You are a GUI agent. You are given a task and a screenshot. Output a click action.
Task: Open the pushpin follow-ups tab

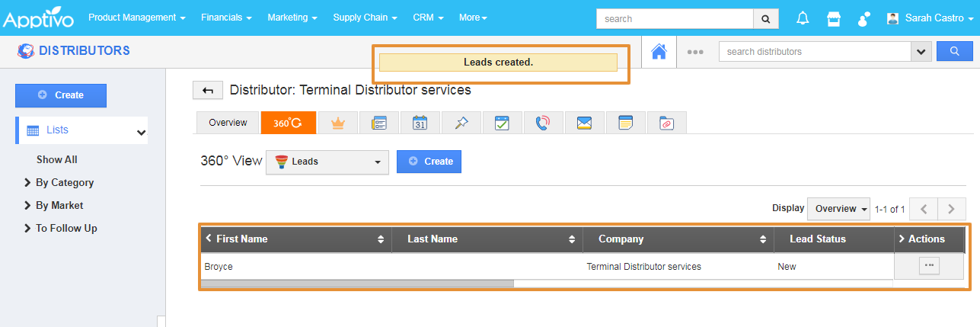click(x=461, y=123)
